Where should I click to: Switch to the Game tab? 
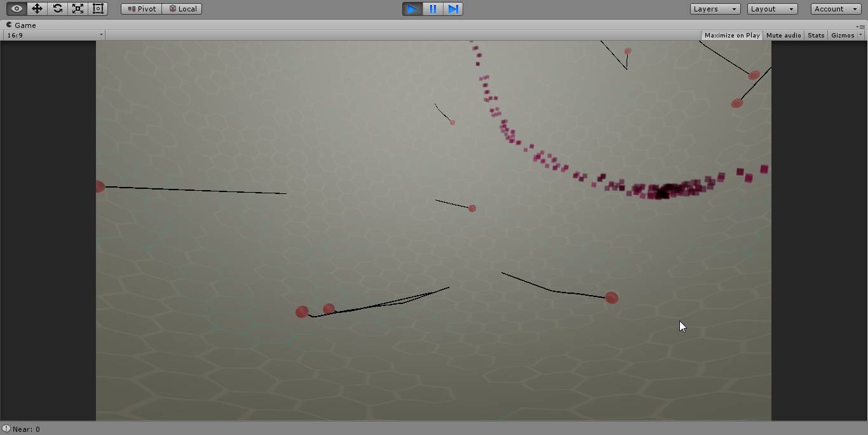21,25
